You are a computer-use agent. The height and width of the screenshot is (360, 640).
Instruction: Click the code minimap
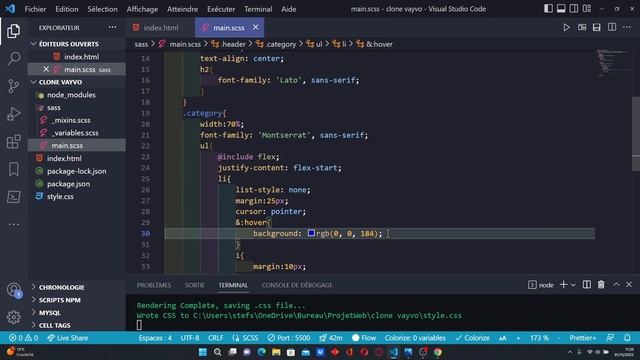[613, 63]
